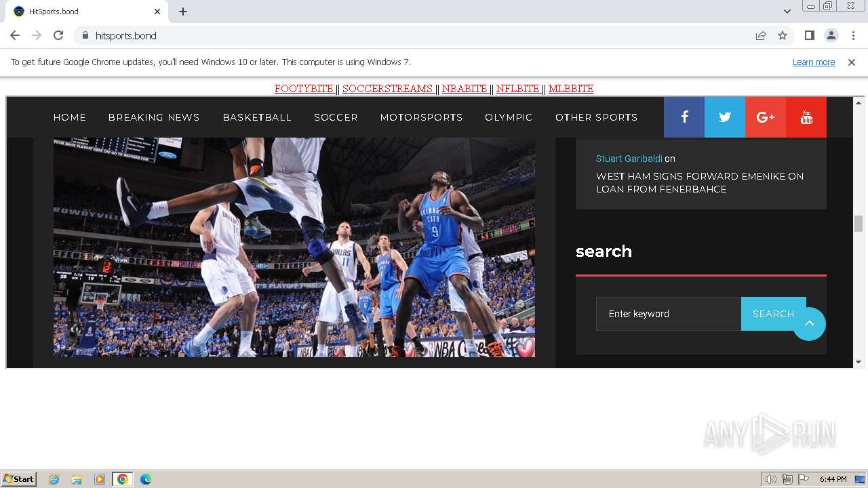Screen dimensions: 868x488
Task: Click the taskbar clock showing 6:44 PM
Action: pos(833,479)
